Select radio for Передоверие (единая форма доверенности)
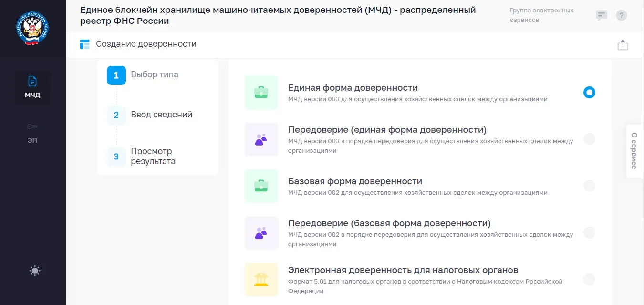This screenshot has width=644, height=305. click(x=589, y=139)
